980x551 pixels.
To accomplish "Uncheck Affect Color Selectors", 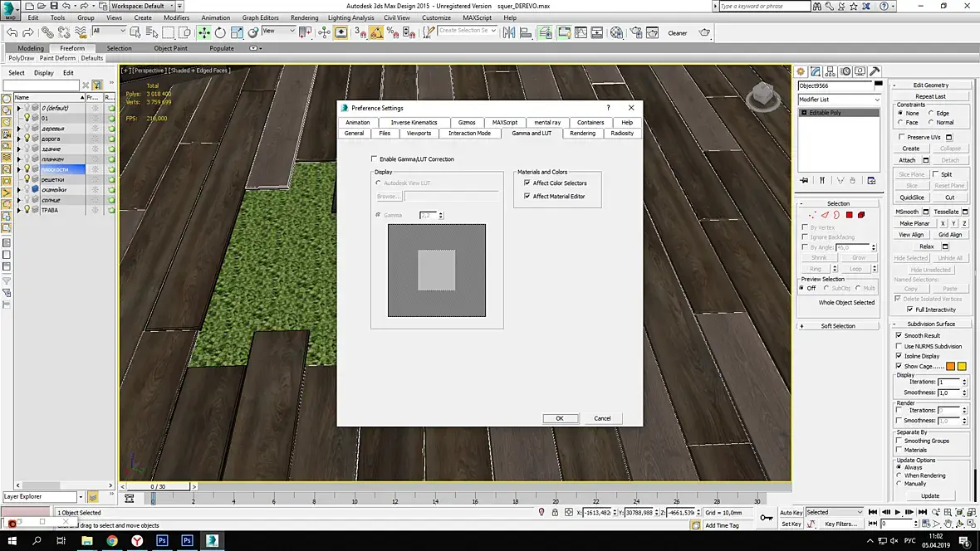I will click(527, 183).
